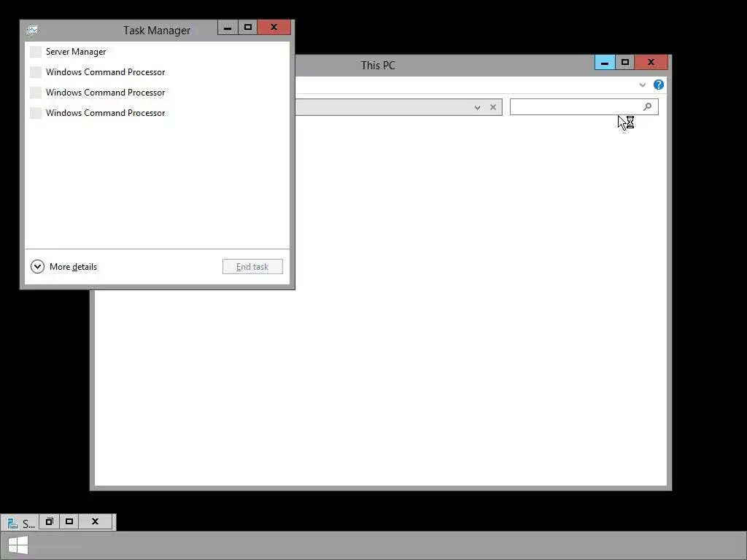Select the first Windows Command Processor entry

tap(157, 72)
